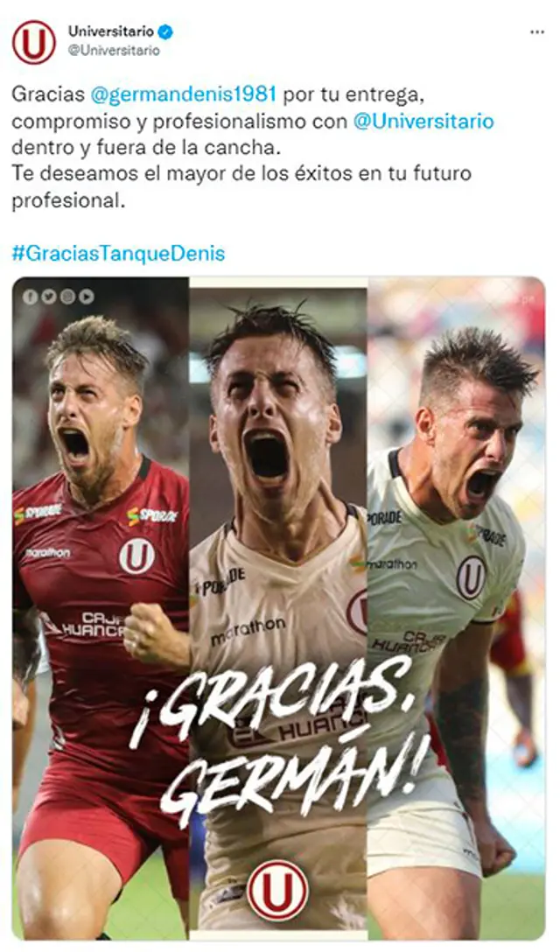Click the U crest at image bottom
Screen dimensions: 560x952
click(277, 890)
